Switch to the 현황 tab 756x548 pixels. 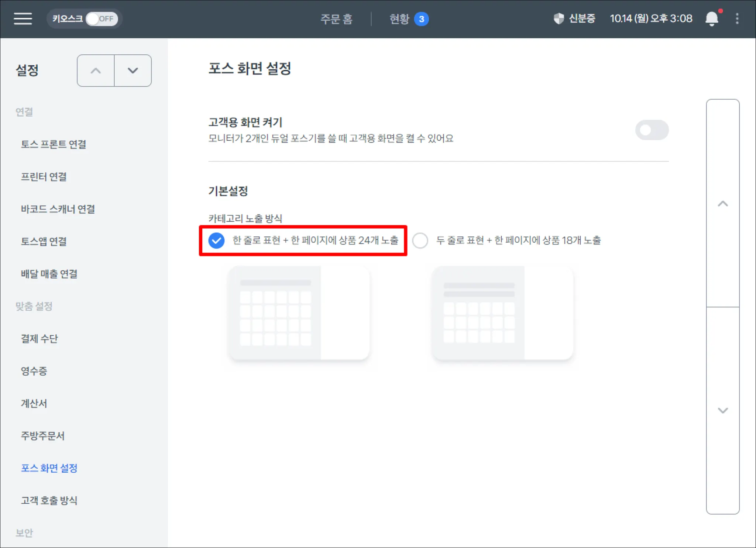(399, 18)
